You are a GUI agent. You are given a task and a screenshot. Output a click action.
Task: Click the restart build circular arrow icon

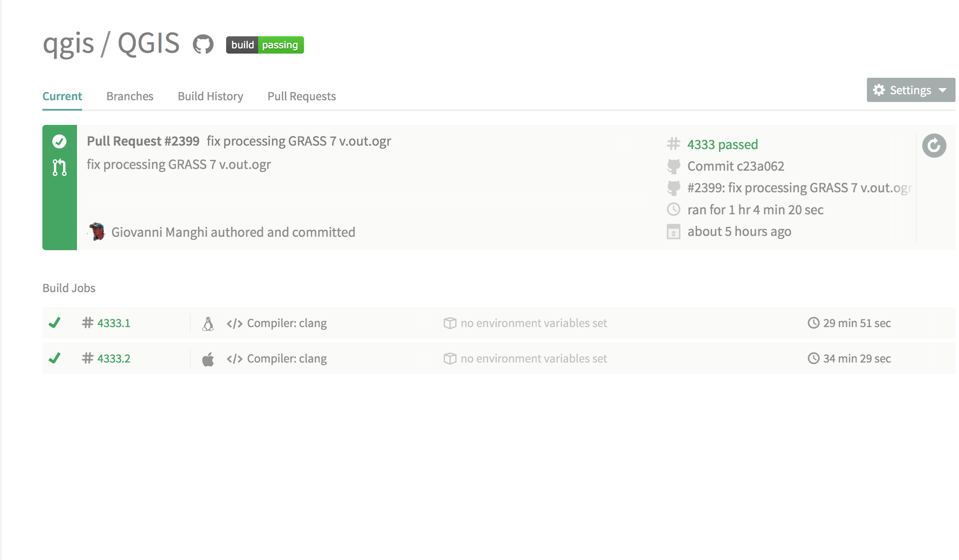tap(934, 146)
